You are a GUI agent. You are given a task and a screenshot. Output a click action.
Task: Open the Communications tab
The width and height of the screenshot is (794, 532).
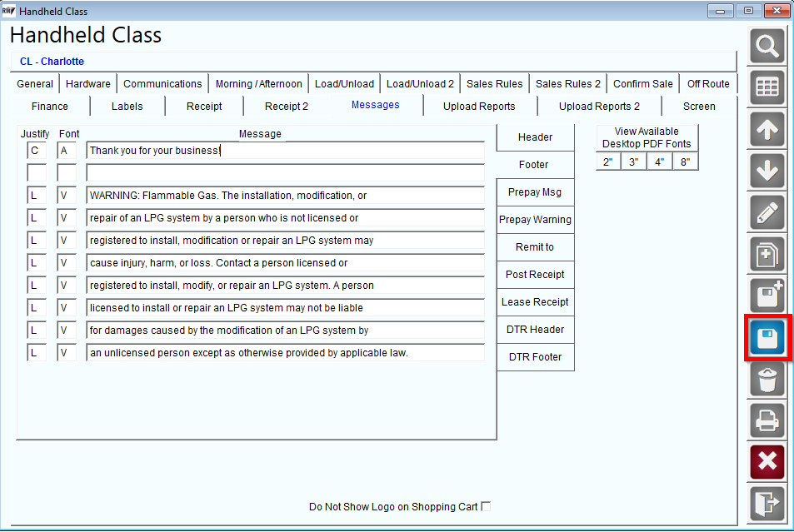(162, 84)
